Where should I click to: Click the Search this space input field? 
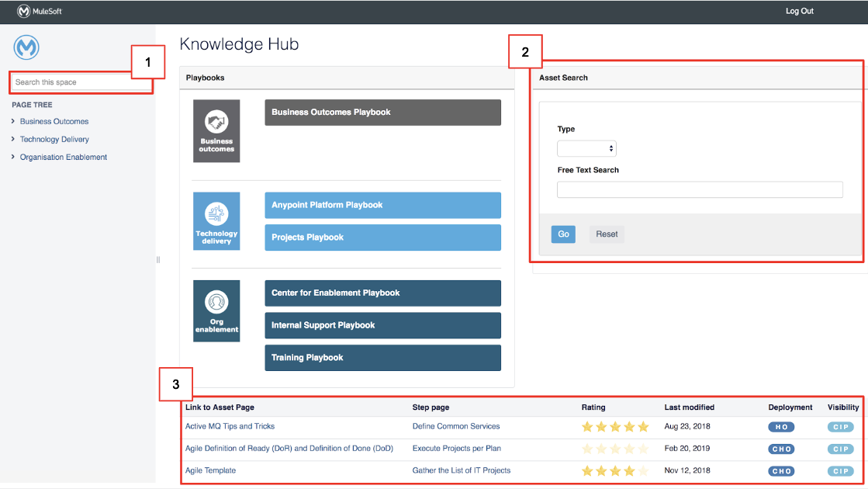pyautogui.click(x=80, y=81)
